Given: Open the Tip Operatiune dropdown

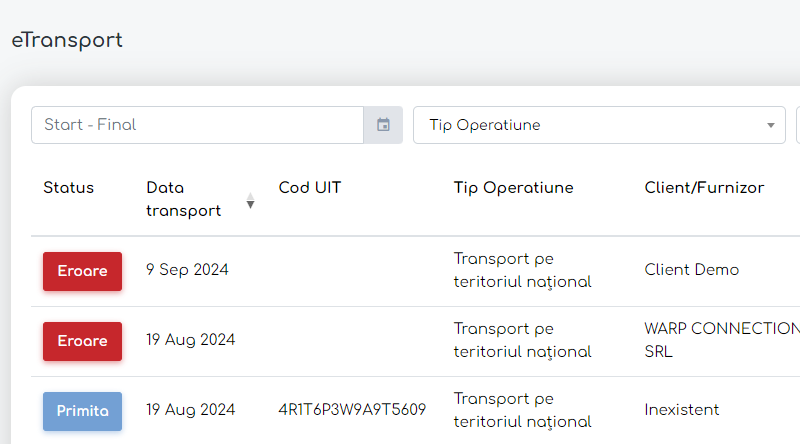Looking at the screenshot, I should [599, 125].
